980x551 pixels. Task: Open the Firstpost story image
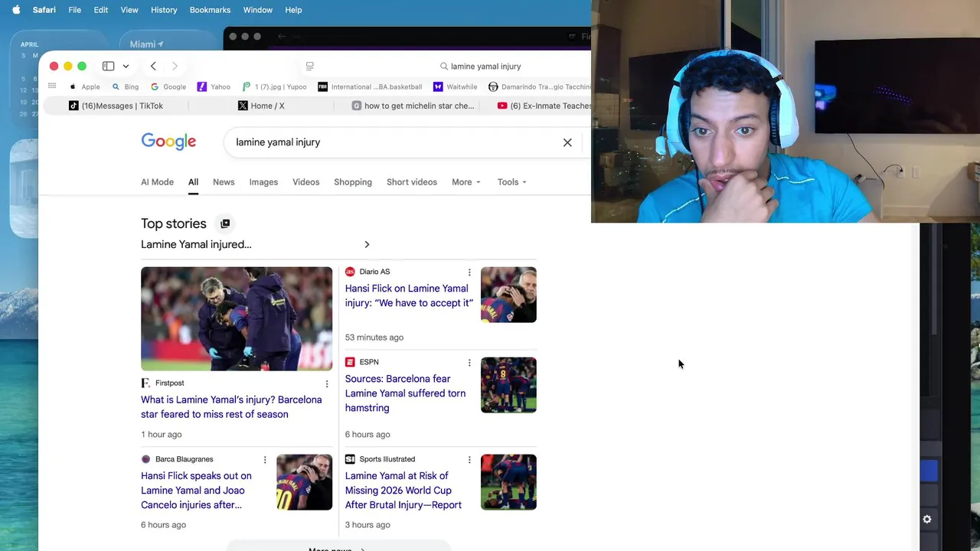pyautogui.click(x=237, y=318)
